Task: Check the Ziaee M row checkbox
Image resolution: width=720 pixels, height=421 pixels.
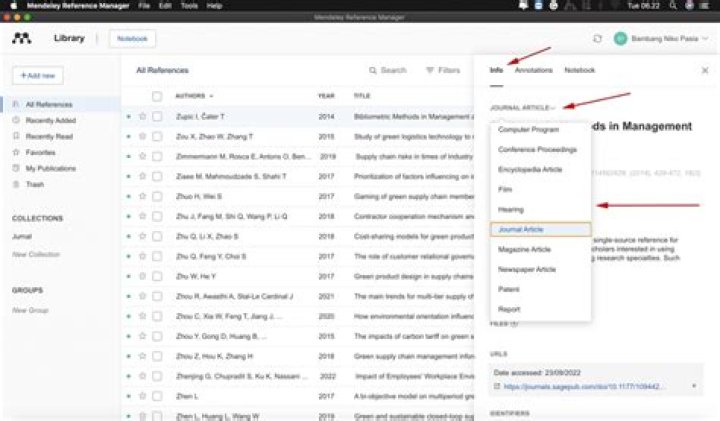Action: click(x=157, y=176)
